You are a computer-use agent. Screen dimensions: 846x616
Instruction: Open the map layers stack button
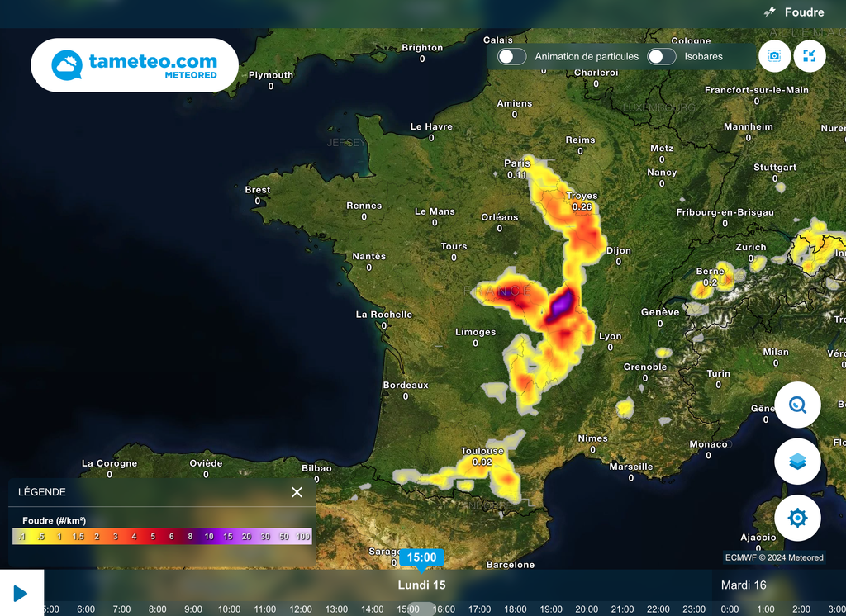(797, 462)
